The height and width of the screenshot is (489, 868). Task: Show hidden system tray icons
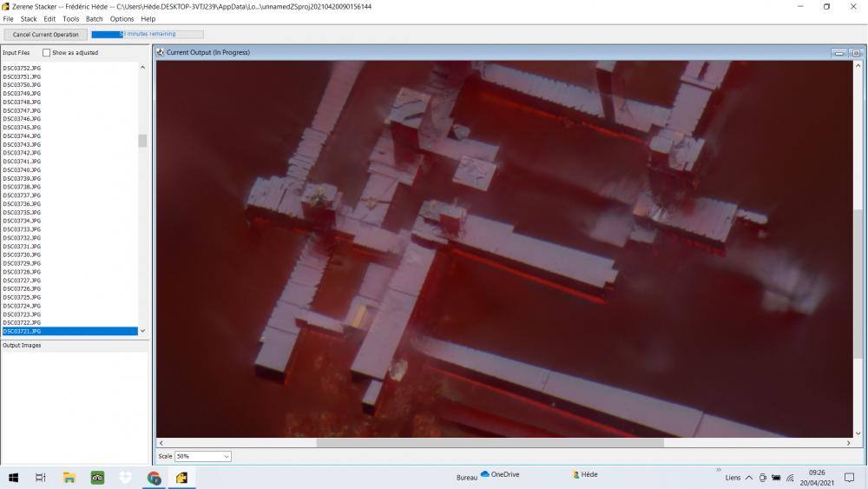click(x=749, y=477)
